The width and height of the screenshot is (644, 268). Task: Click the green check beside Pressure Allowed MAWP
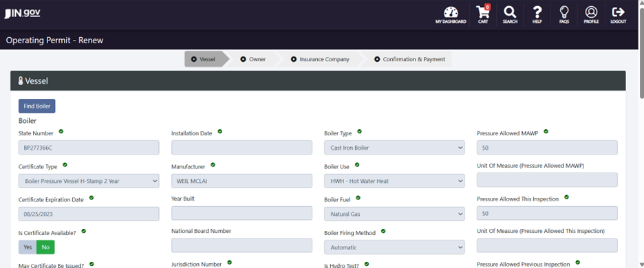[546, 131]
